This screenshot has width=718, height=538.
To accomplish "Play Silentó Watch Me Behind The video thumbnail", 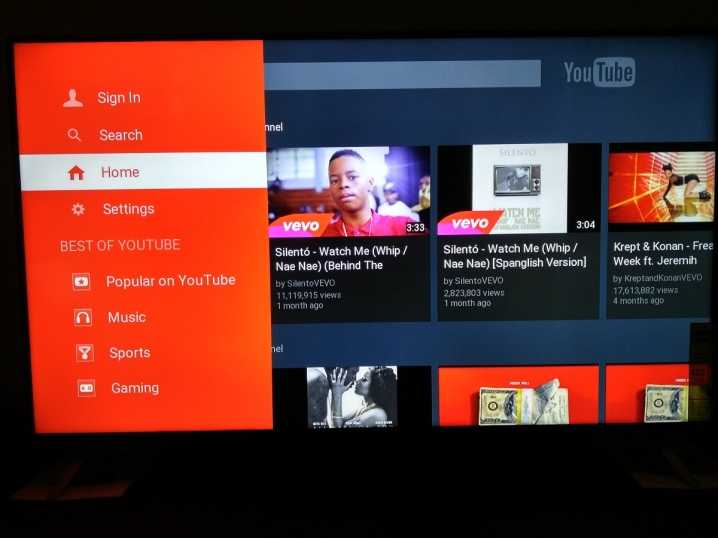I will (350, 190).
